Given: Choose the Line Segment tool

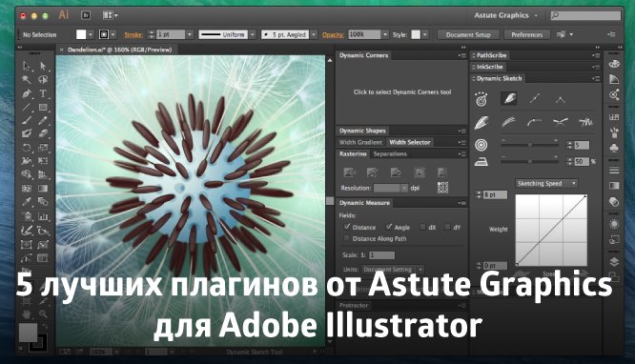Looking at the screenshot, I should point(27,107).
